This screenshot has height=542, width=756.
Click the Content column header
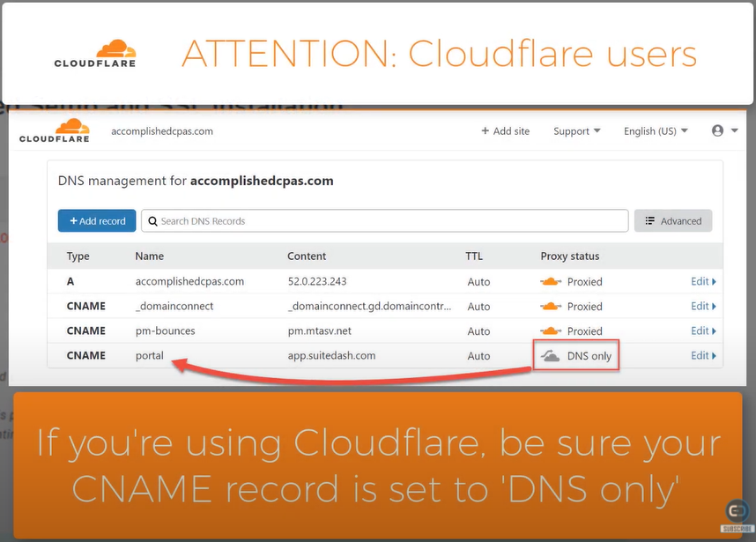point(307,256)
